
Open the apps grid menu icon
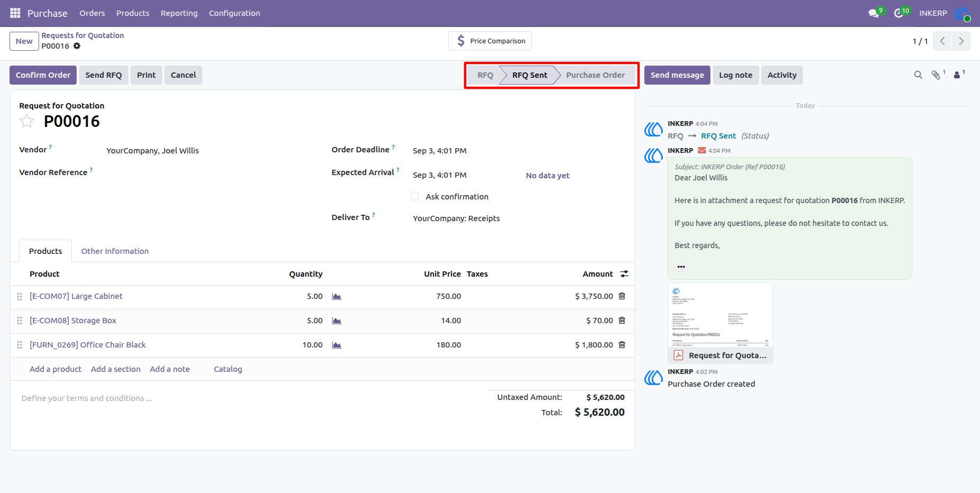15,13
